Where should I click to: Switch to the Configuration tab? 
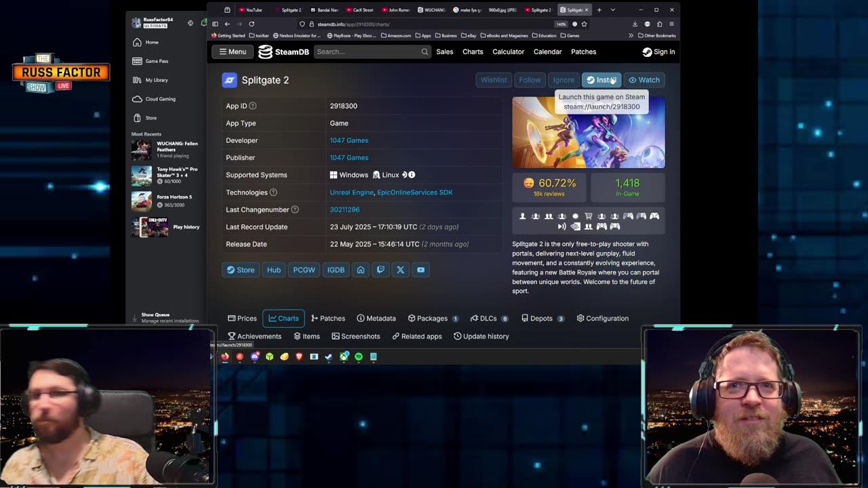(603, 319)
